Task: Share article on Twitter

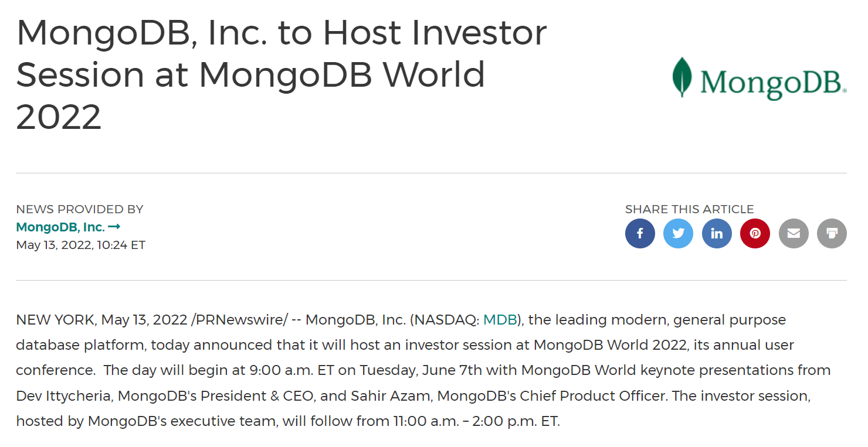Action: (678, 233)
